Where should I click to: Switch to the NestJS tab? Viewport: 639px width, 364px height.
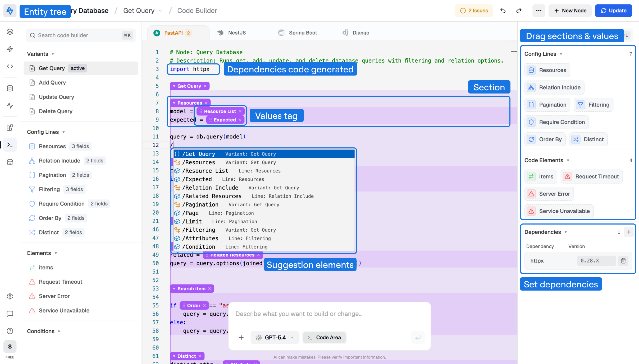point(232,33)
